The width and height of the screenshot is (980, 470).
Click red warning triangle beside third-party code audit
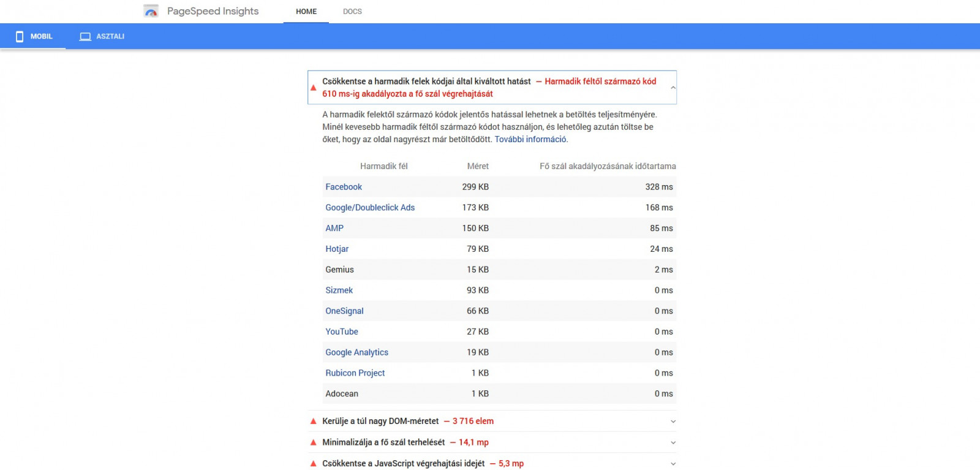(314, 88)
